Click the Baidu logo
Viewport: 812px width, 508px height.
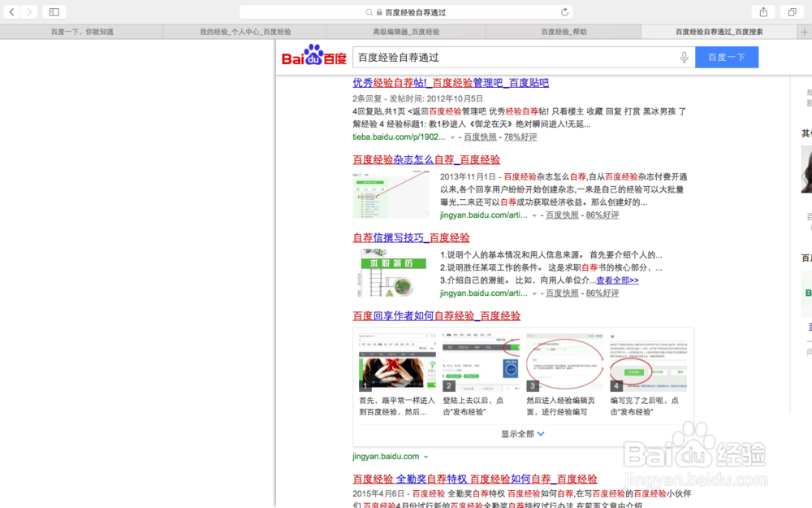(x=313, y=55)
